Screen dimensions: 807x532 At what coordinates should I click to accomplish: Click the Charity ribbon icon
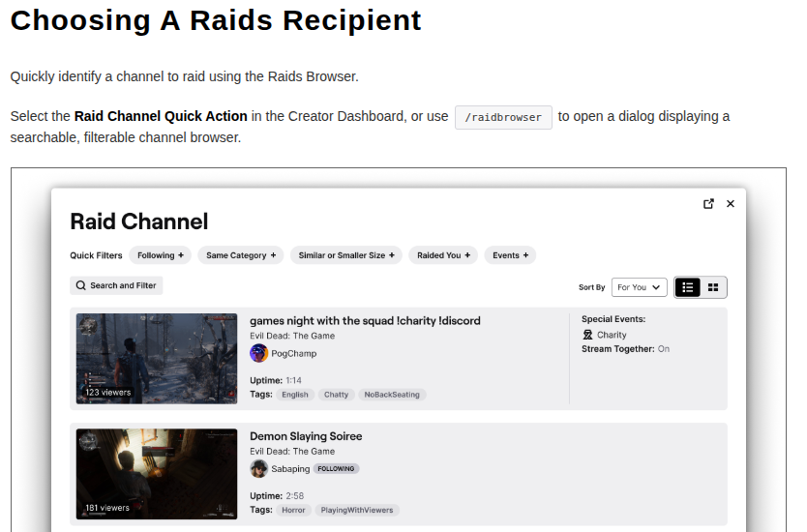pos(587,335)
